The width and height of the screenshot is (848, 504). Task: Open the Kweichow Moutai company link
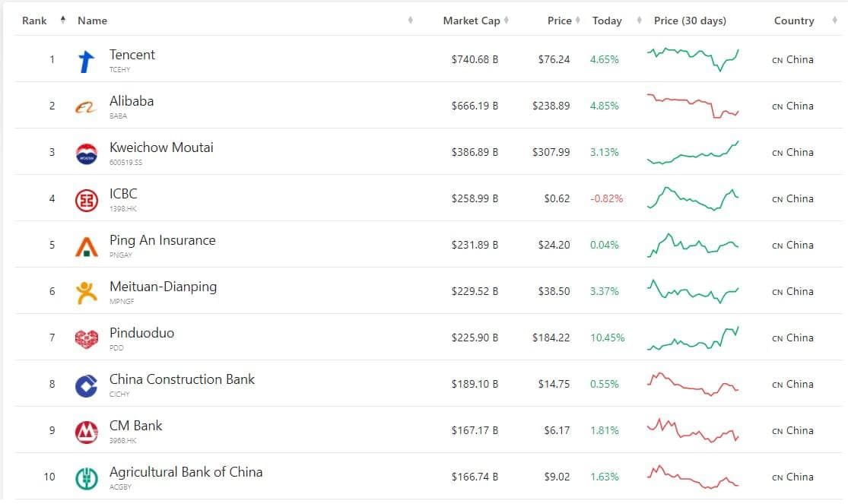[161, 147]
